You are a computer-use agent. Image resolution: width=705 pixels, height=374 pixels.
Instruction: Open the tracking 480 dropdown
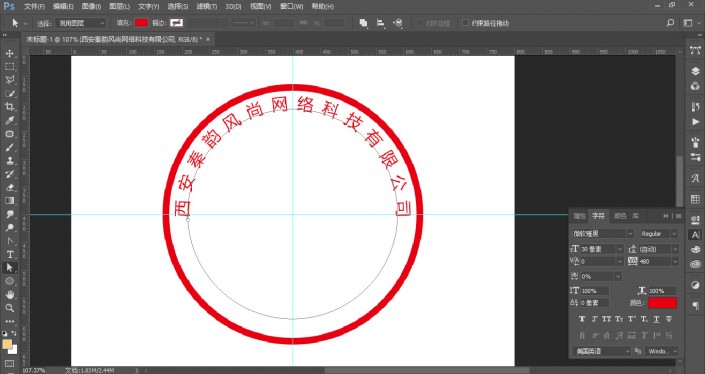(x=675, y=261)
